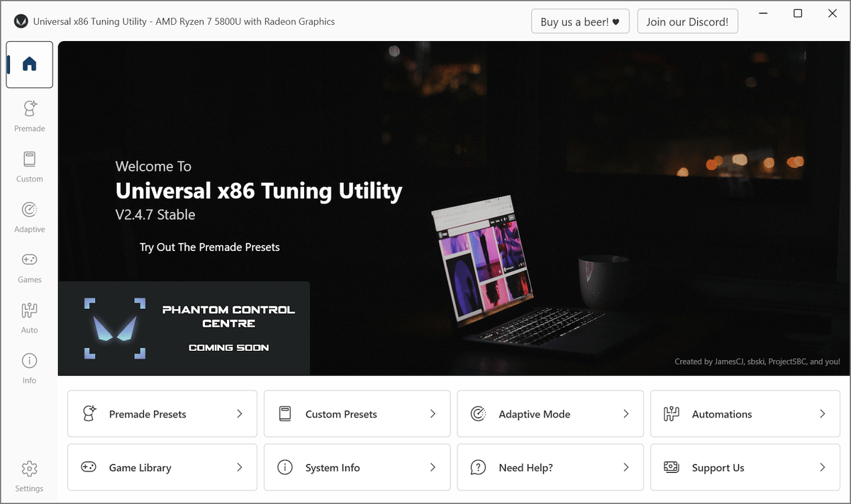Click the Premade Presets preset icon
Image resolution: width=851 pixels, height=504 pixels.
coord(88,413)
